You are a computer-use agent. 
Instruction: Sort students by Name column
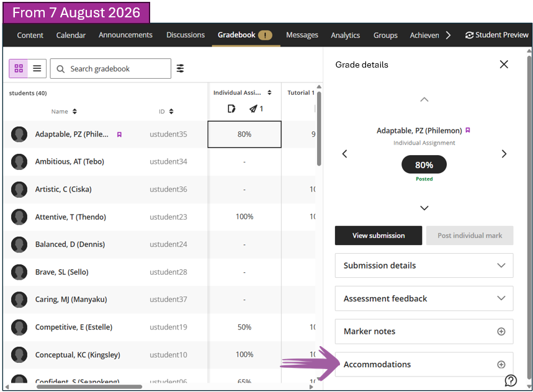(64, 112)
